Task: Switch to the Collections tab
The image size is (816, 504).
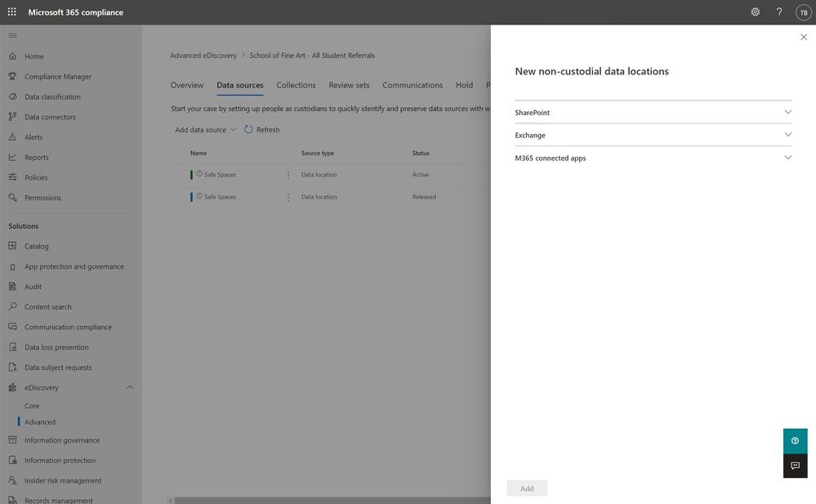Action: tap(297, 85)
